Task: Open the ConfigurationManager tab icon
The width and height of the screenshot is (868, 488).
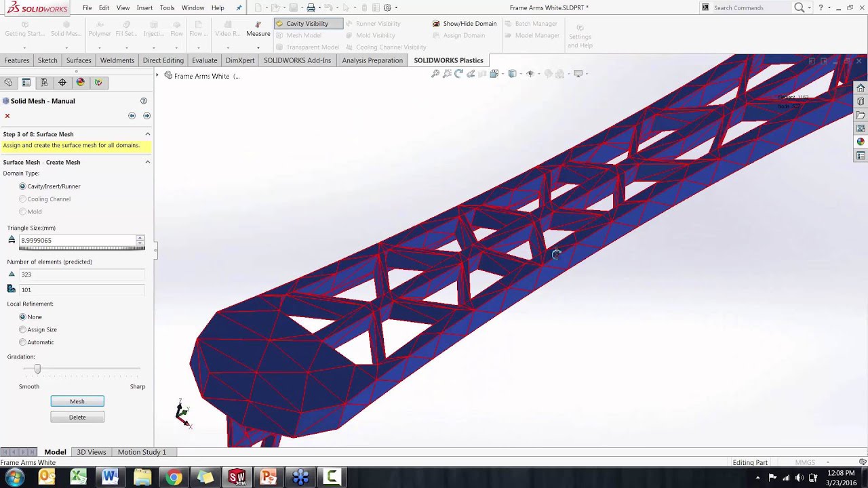Action: [x=44, y=83]
